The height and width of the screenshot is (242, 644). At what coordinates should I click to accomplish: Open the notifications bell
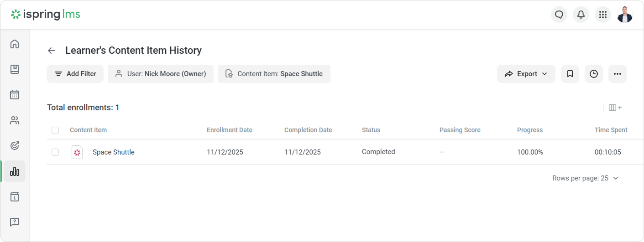(x=581, y=15)
